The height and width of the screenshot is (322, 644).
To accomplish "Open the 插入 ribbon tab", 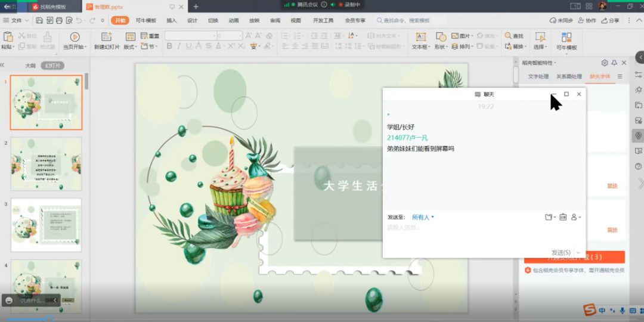I will [172, 20].
